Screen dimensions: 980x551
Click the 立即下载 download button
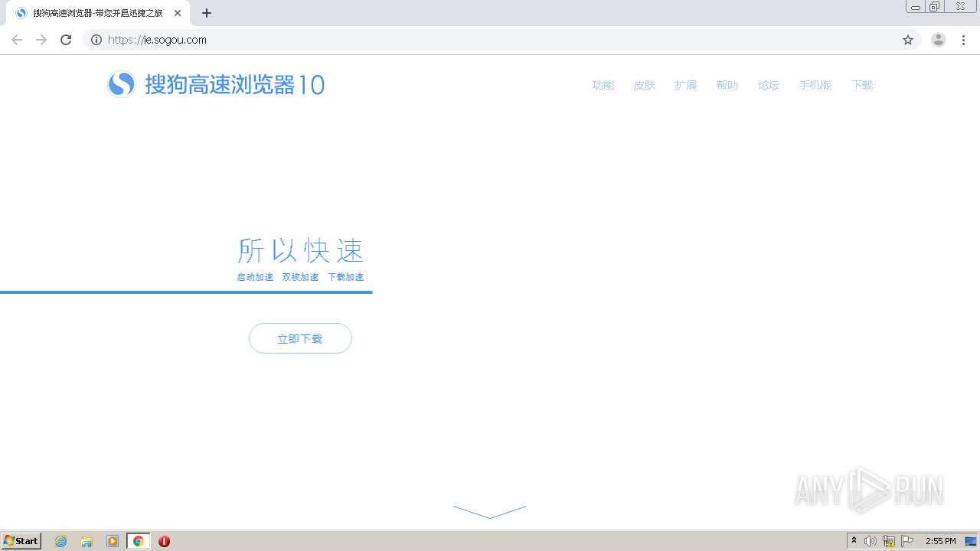point(300,338)
